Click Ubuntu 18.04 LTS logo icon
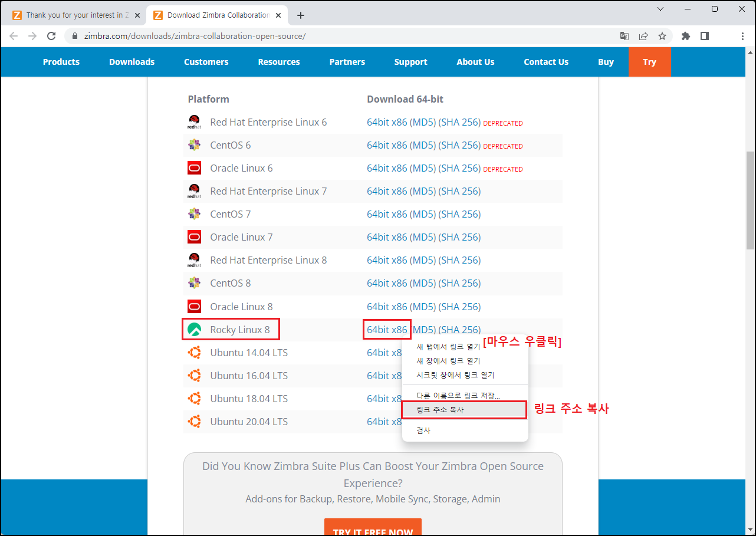Viewport: 756px width, 536px height. [x=194, y=399]
